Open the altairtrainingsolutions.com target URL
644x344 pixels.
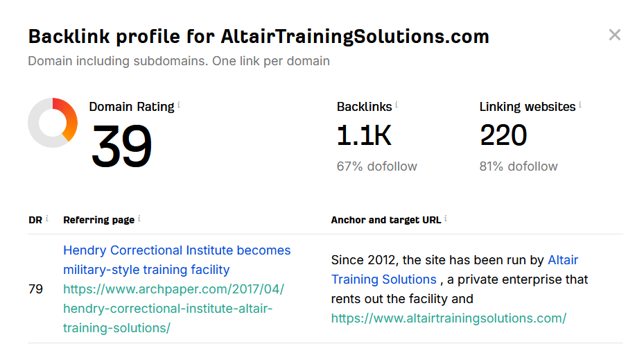pos(449,318)
